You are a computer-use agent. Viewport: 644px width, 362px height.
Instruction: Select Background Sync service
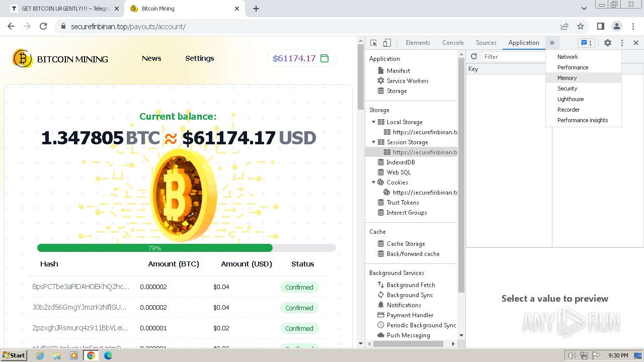tap(410, 295)
